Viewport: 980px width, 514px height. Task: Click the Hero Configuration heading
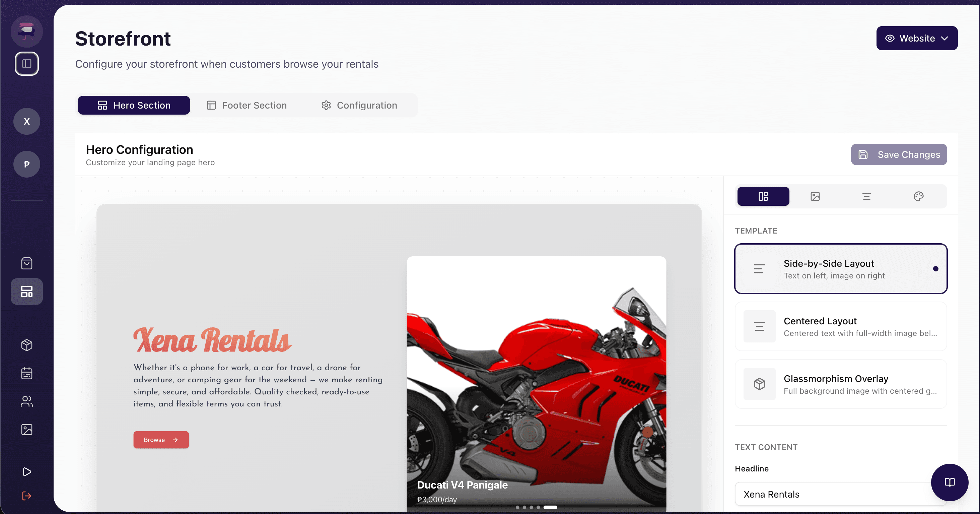click(x=139, y=149)
